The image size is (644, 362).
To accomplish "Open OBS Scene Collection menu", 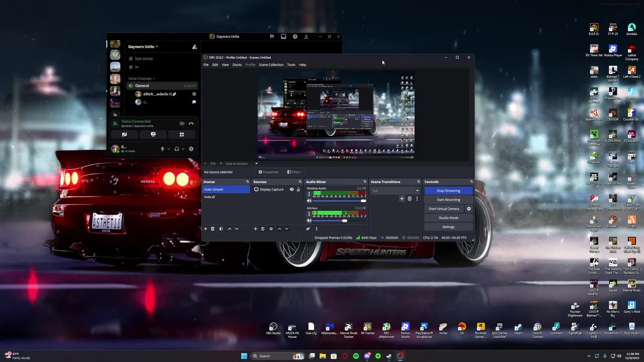I will (x=271, y=64).
